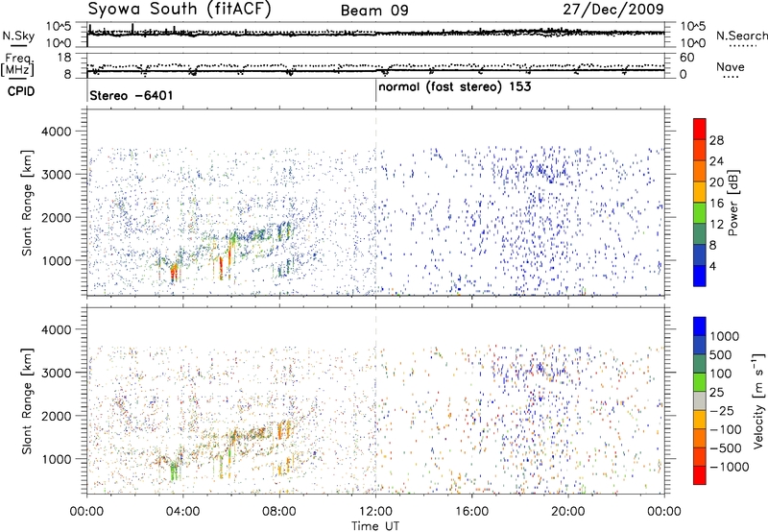Image resolution: width=768 pixels, height=532 pixels.
Task: Click the '20:00' time tick label
Action: (568, 512)
